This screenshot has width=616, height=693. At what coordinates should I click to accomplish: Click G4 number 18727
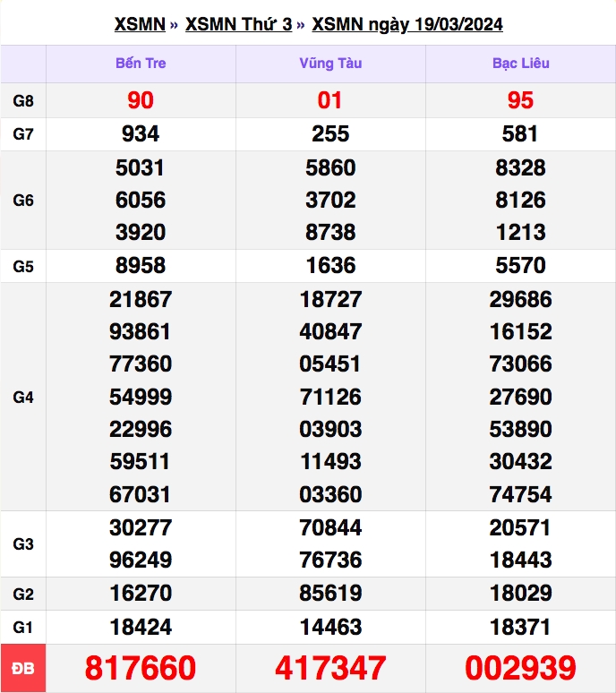pos(331,300)
